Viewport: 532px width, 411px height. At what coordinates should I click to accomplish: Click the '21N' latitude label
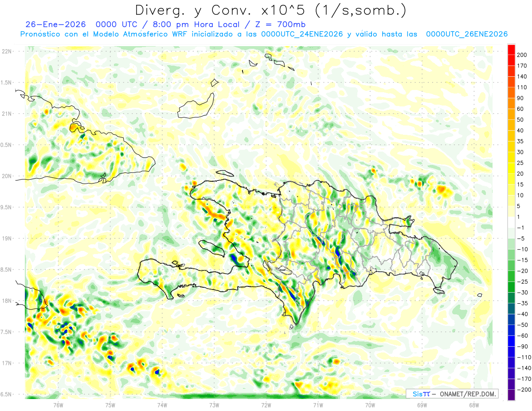click(x=7, y=114)
